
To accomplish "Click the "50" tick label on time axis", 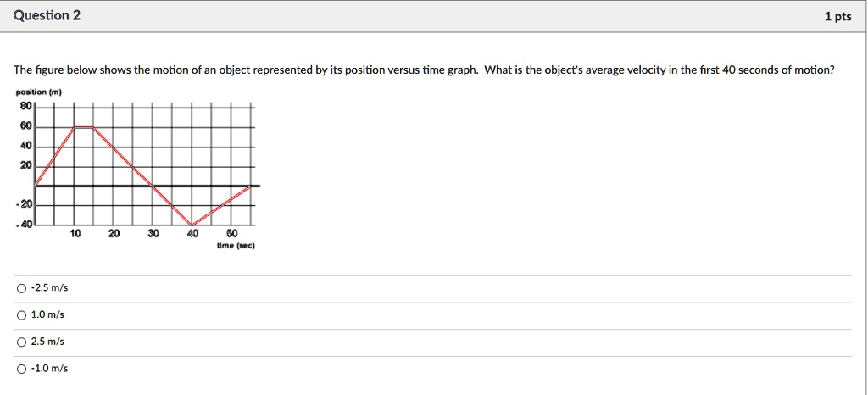I will click(x=232, y=234).
